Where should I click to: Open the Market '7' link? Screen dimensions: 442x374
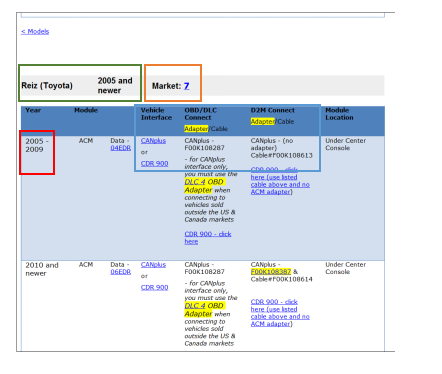point(186,86)
